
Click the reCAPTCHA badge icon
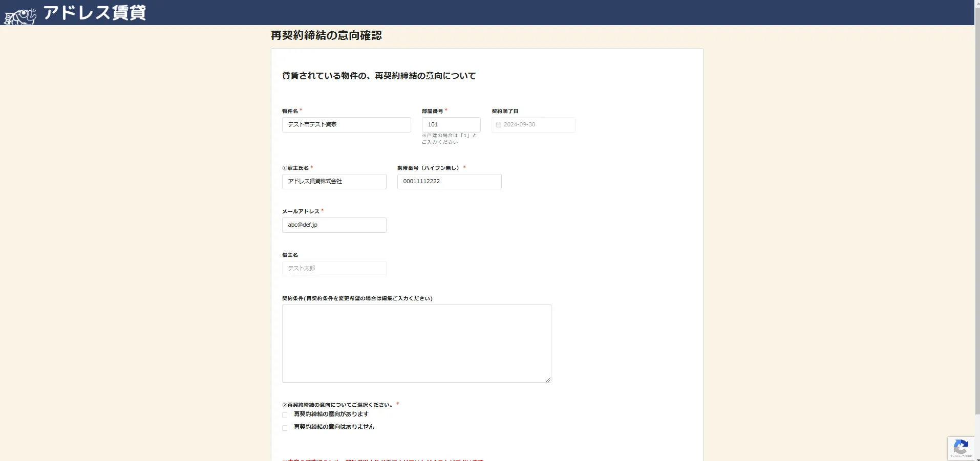(961, 448)
